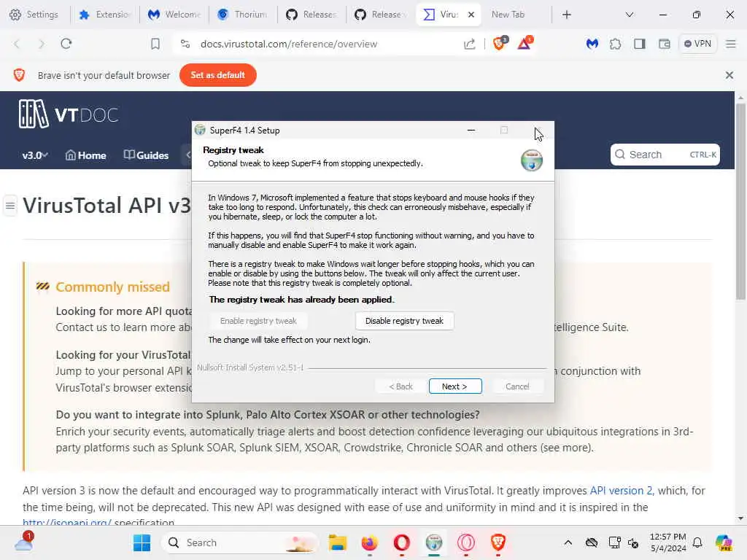Toggle the docs sidebar hamburger
747x560 pixels.
point(10,206)
